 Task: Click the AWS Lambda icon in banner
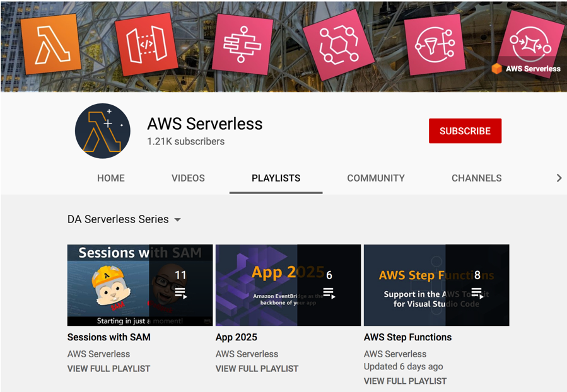point(51,43)
